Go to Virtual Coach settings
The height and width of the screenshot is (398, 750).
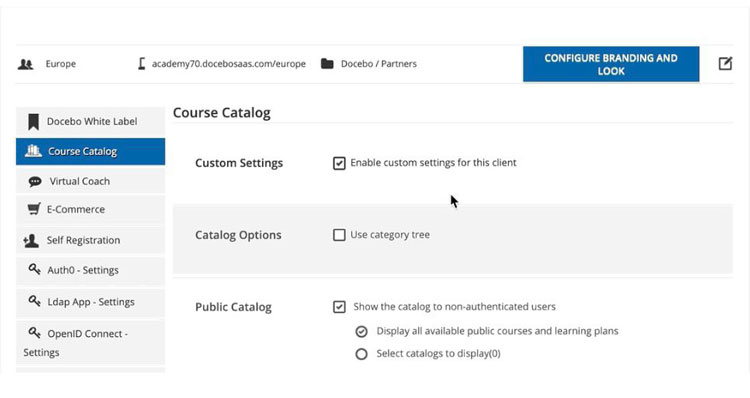[x=90, y=181]
